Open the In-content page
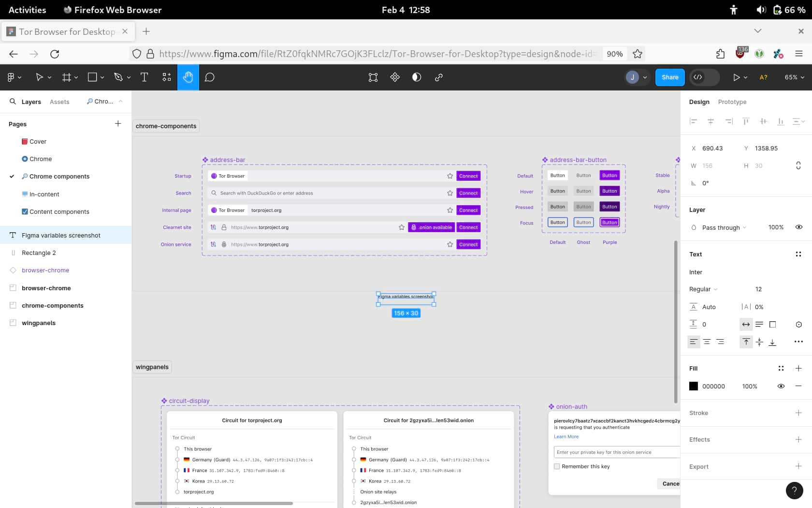Screen dimensions: 812x508 click(x=44, y=194)
